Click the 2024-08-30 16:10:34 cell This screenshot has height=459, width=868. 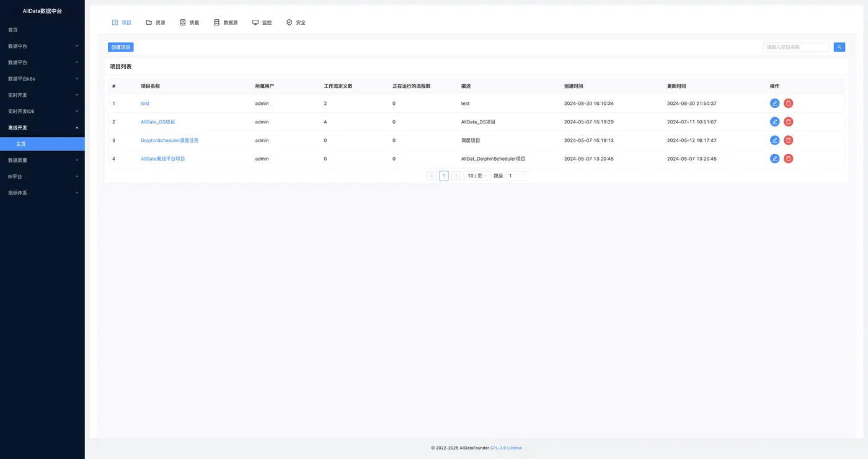coord(589,104)
